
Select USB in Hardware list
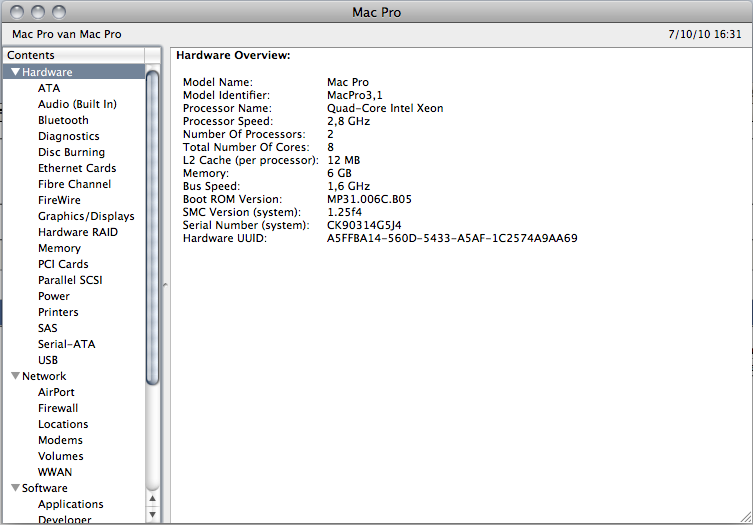click(x=48, y=360)
